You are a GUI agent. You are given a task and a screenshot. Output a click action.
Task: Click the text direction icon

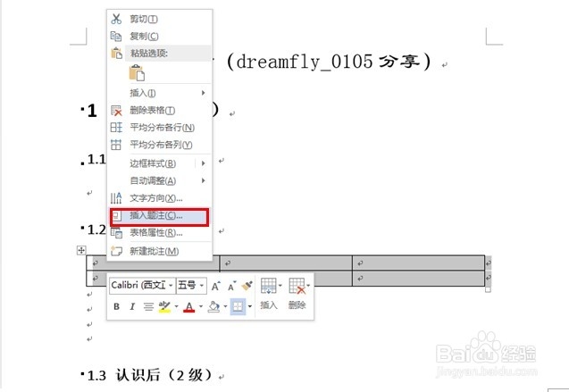click(116, 198)
